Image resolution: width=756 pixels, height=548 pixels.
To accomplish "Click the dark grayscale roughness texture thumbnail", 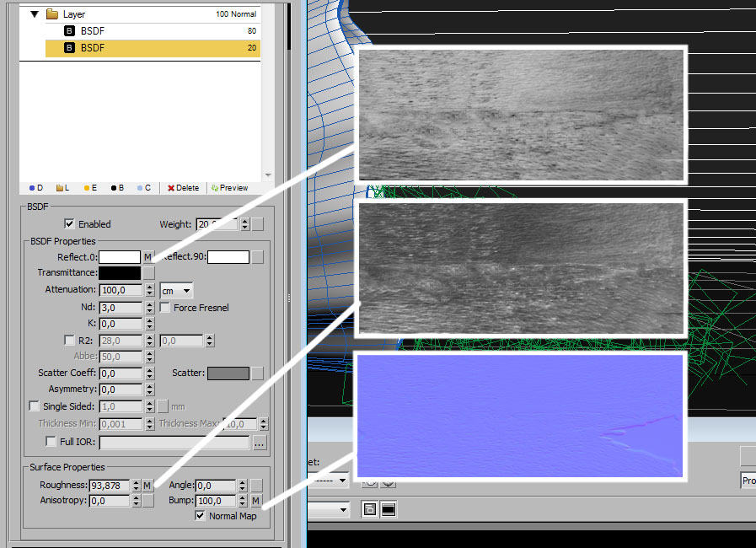I will [x=521, y=268].
